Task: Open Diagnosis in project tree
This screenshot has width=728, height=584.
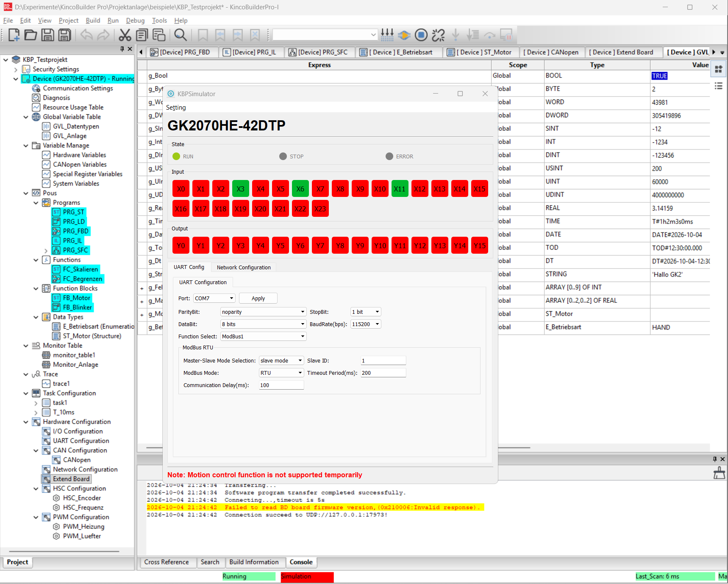Action: (56, 98)
